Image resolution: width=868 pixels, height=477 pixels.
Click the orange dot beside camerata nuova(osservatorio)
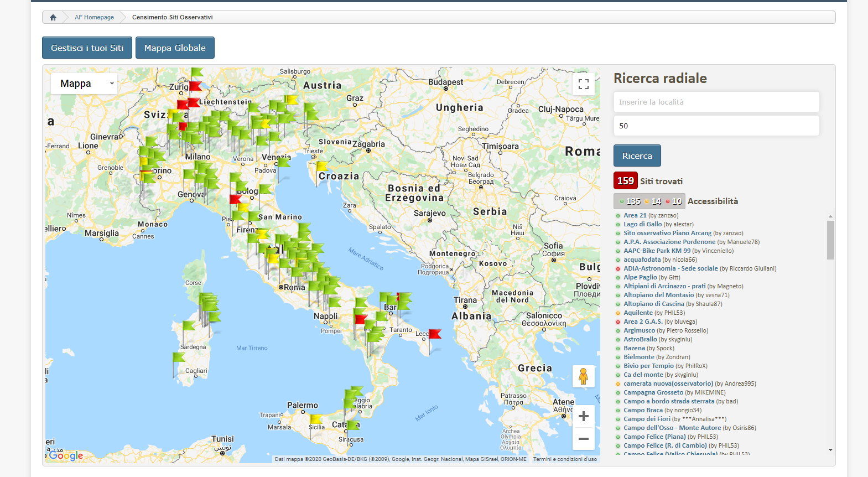[618, 384]
